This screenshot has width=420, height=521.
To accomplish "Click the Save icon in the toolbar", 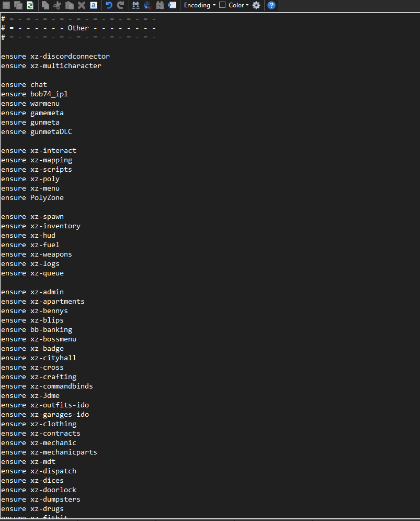I will 6,5.
